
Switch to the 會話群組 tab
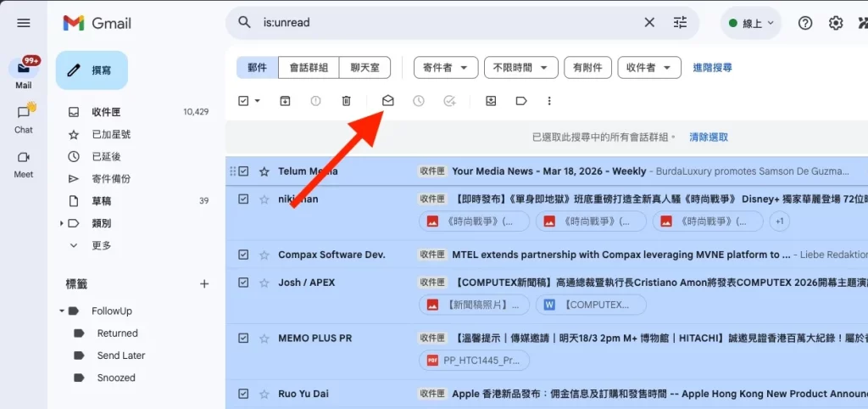311,68
